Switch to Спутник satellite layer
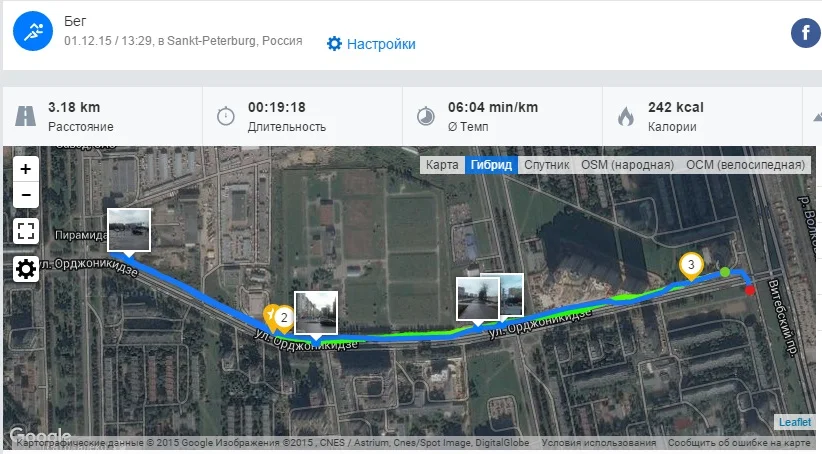 547,165
